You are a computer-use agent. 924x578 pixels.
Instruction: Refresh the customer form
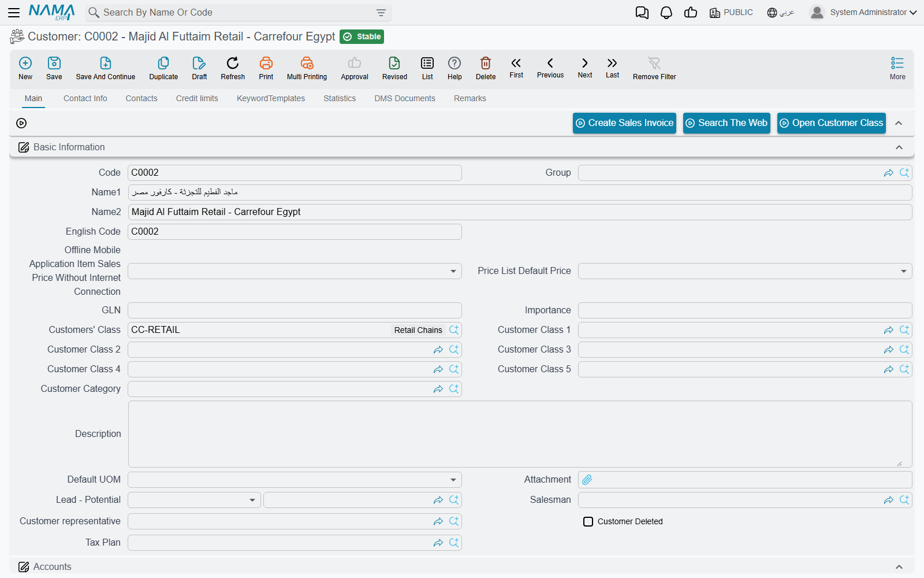[233, 68]
